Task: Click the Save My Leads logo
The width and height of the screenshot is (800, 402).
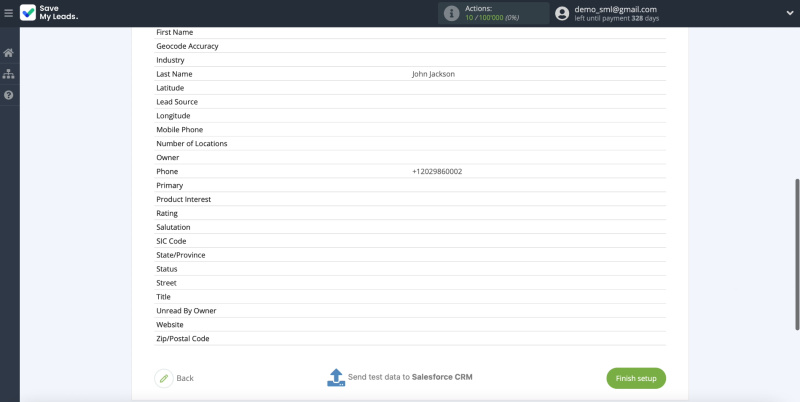Action: point(49,13)
